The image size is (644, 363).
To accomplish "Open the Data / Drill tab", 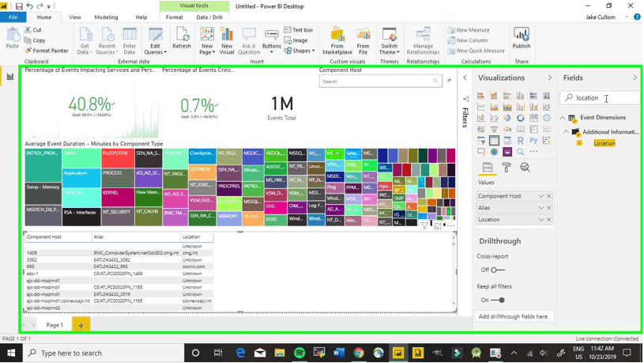I will pos(209,17).
